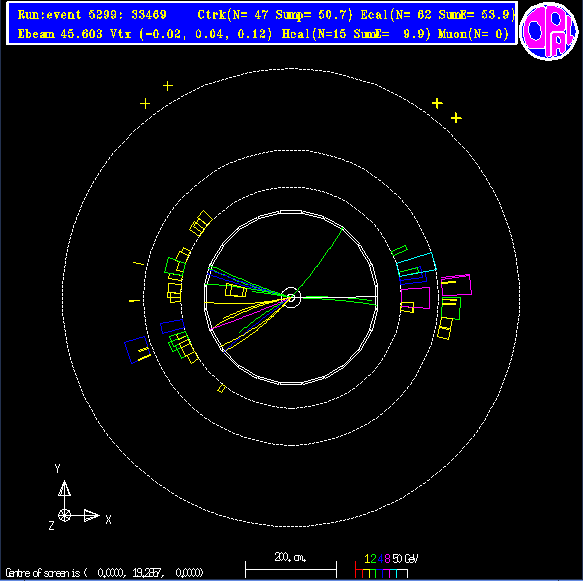Click the large blue outer calorimeter block

(136, 349)
